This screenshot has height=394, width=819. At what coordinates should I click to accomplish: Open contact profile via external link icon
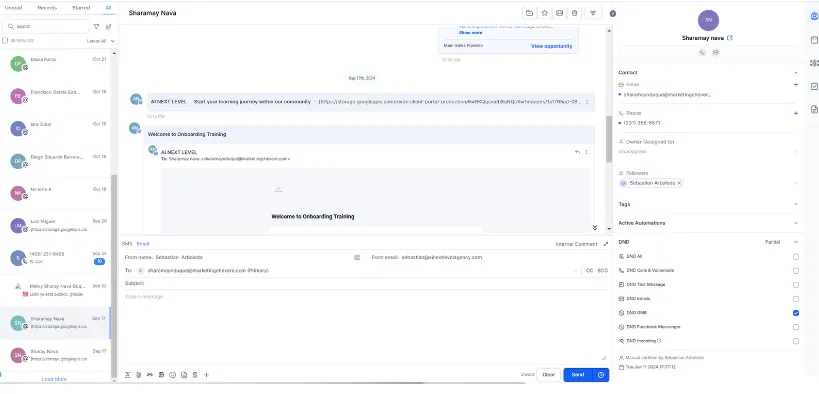(x=730, y=38)
